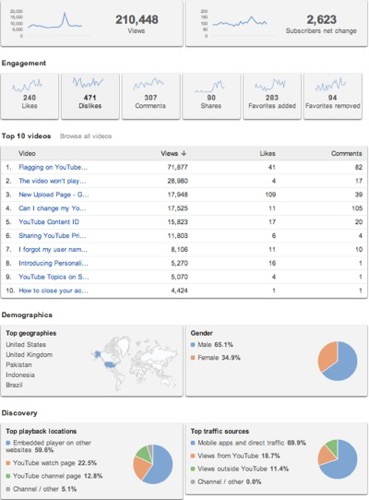Image resolution: width=369 pixels, height=500 pixels.
Task: Select the Favorites added sparkline tile
Action: [x=272, y=96]
